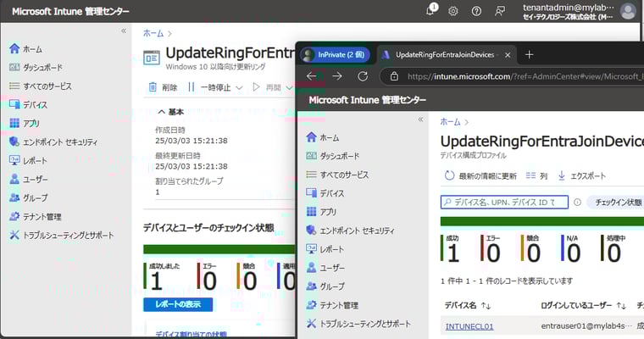Click エクスポート button

coord(581,176)
